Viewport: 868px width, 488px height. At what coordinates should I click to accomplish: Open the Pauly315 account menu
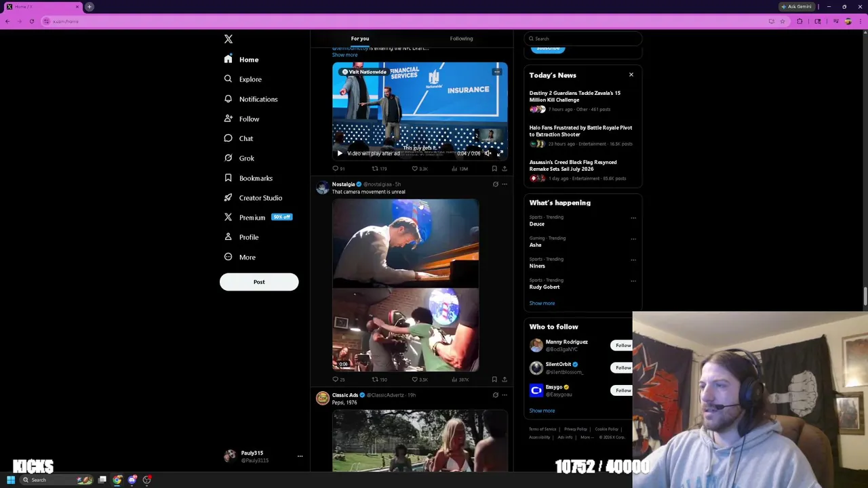click(x=262, y=456)
